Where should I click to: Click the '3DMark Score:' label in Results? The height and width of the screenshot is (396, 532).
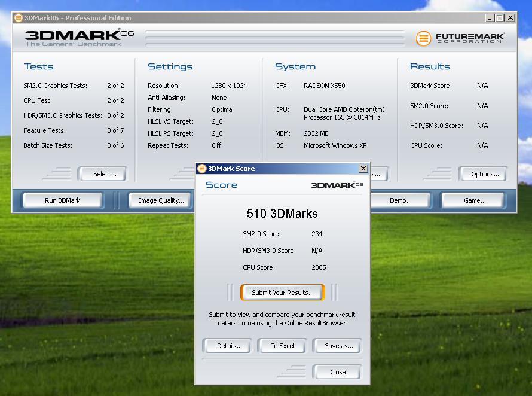point(431,86)
